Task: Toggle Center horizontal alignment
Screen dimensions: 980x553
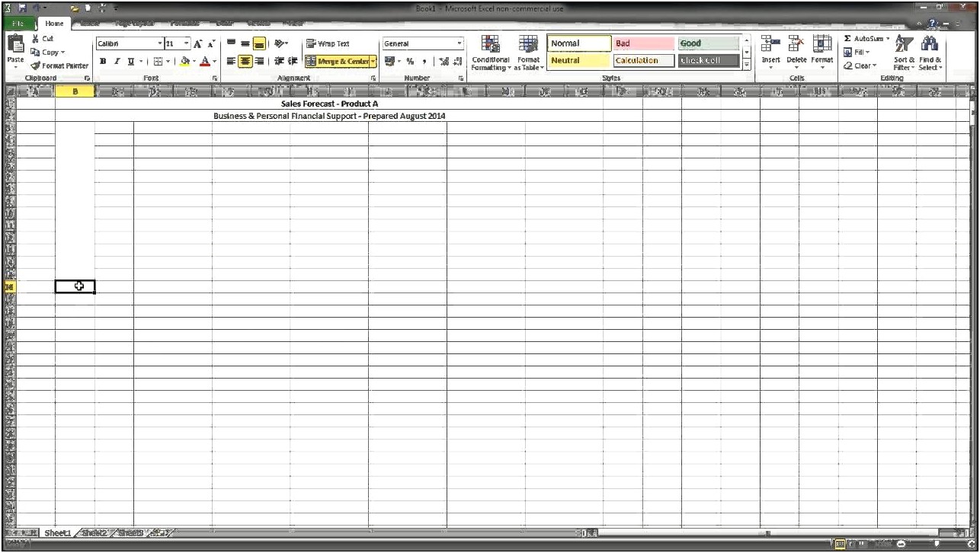Action: [245, 62]
